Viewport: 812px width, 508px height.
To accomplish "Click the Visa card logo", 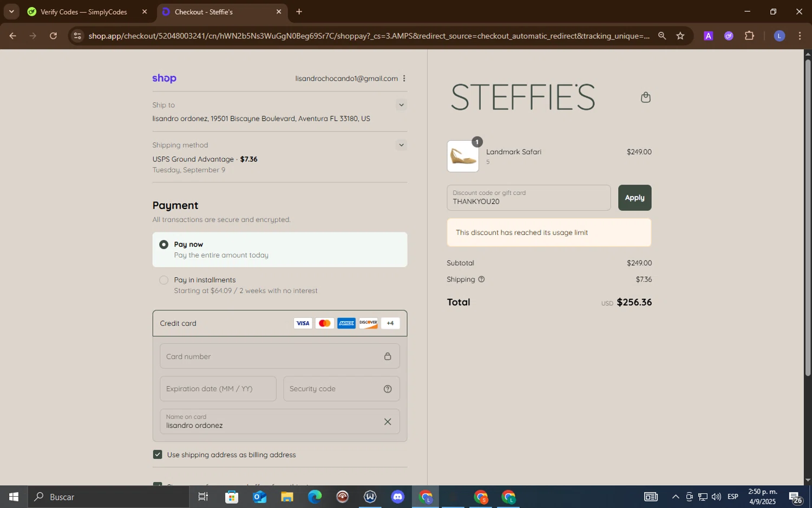I will (x=303, y=323).
